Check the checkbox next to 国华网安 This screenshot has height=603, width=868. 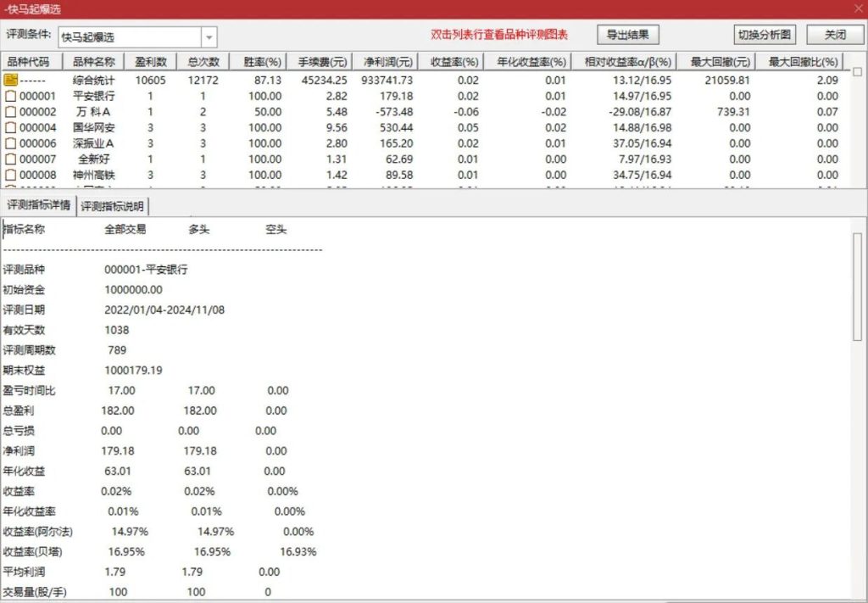[x=12, y=126]
